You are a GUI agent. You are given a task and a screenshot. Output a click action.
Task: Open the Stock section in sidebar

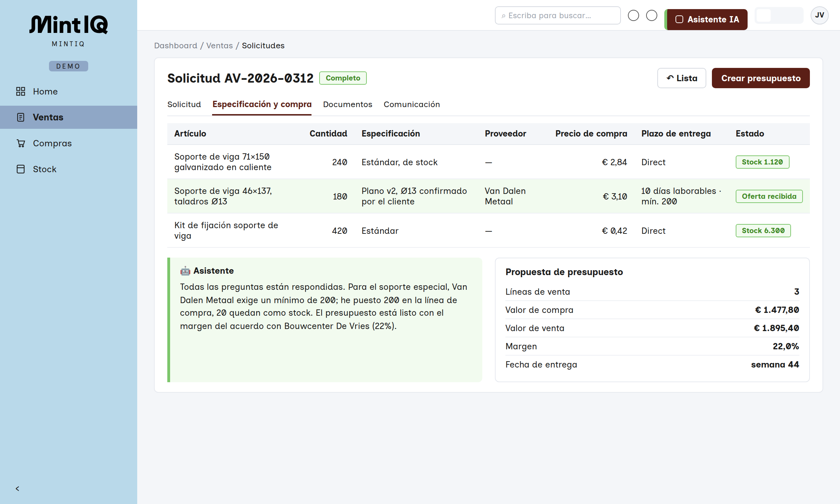[x=69, y=169]
